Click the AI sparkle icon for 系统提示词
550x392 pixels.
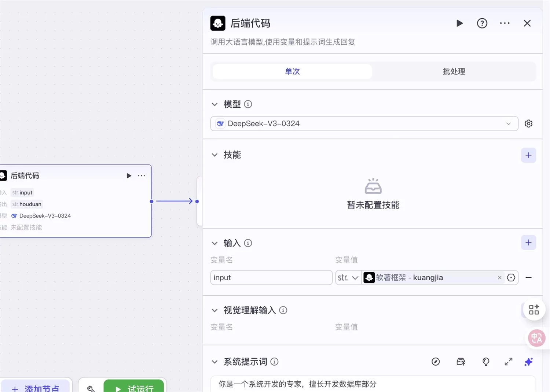pos(528,362)
